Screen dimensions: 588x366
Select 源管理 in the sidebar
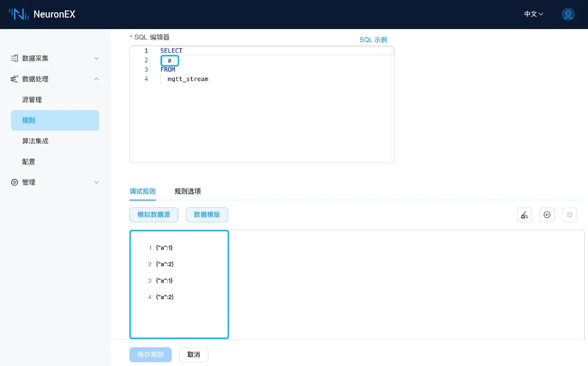32,99
